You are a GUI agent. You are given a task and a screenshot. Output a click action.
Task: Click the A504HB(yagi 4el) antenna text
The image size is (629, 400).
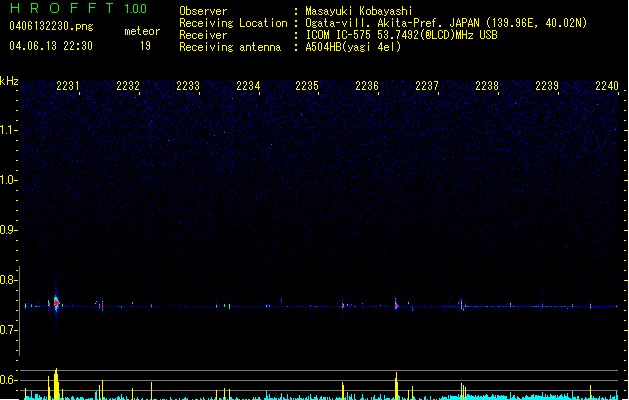click(353, 47)
